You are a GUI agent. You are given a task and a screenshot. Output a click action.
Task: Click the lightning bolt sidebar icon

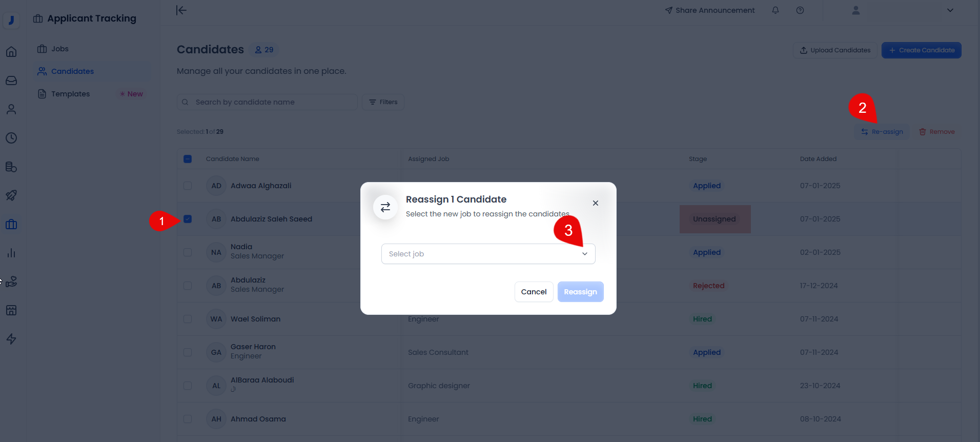coord(11,339)
